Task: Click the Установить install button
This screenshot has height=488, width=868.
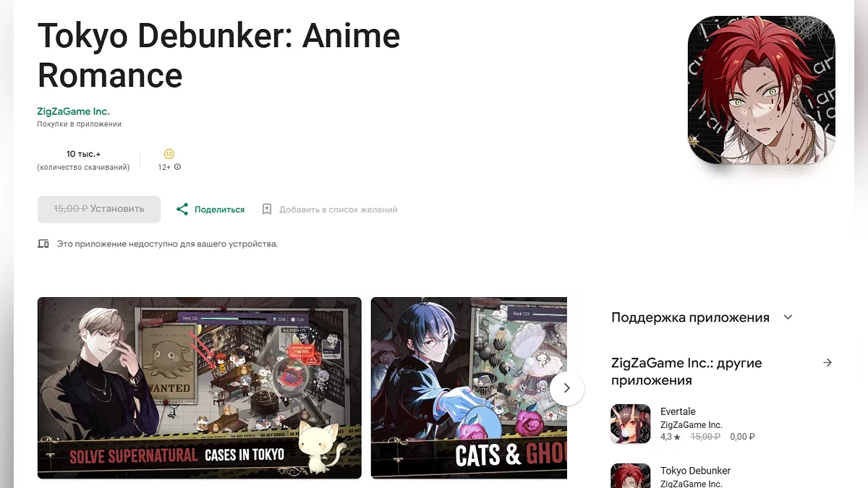Action: [99, 208]
